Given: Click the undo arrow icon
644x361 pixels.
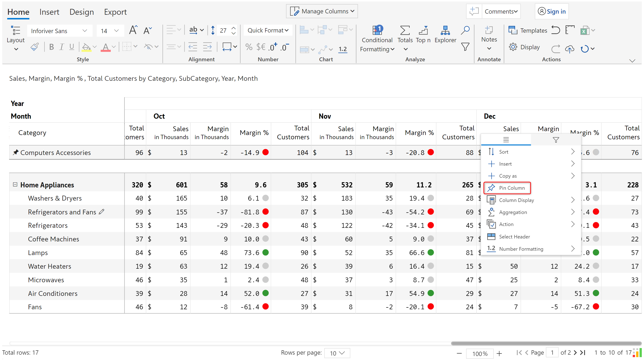Looking at the screenshot, I should pos(555,30).
